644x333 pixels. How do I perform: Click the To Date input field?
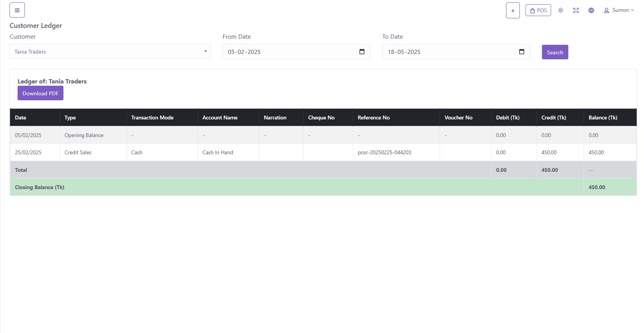pos(447,52)
